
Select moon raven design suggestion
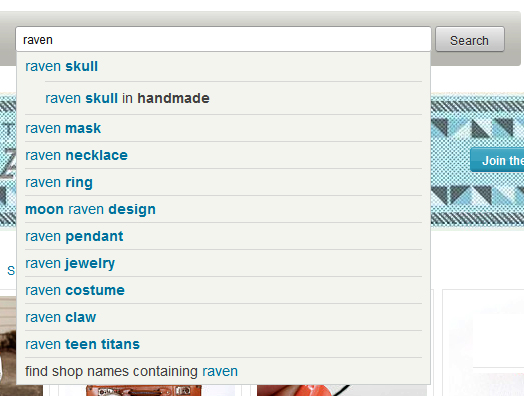pyautogui.click(x=223, y=210)
